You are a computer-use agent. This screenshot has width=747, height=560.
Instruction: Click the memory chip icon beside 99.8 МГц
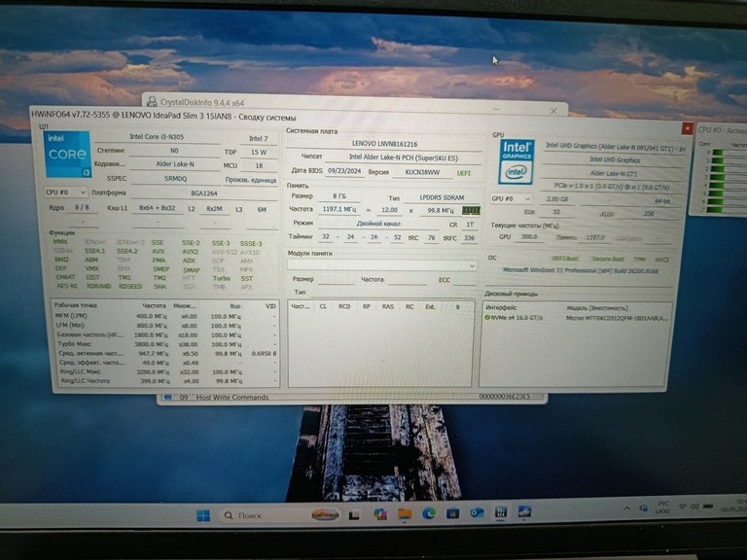(x=471, y=210)
